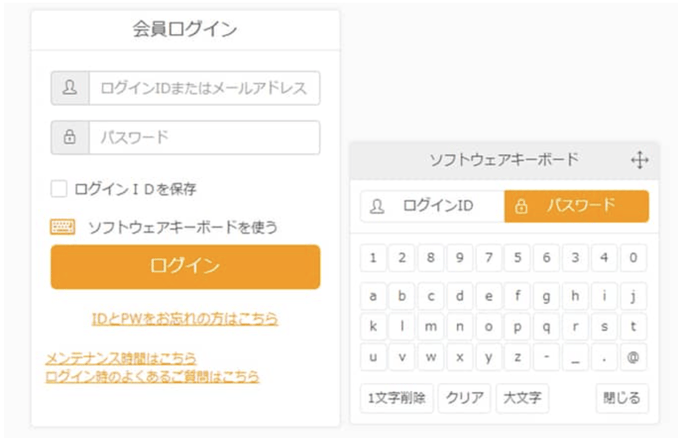Tap the h key on software keyboard

575,296
